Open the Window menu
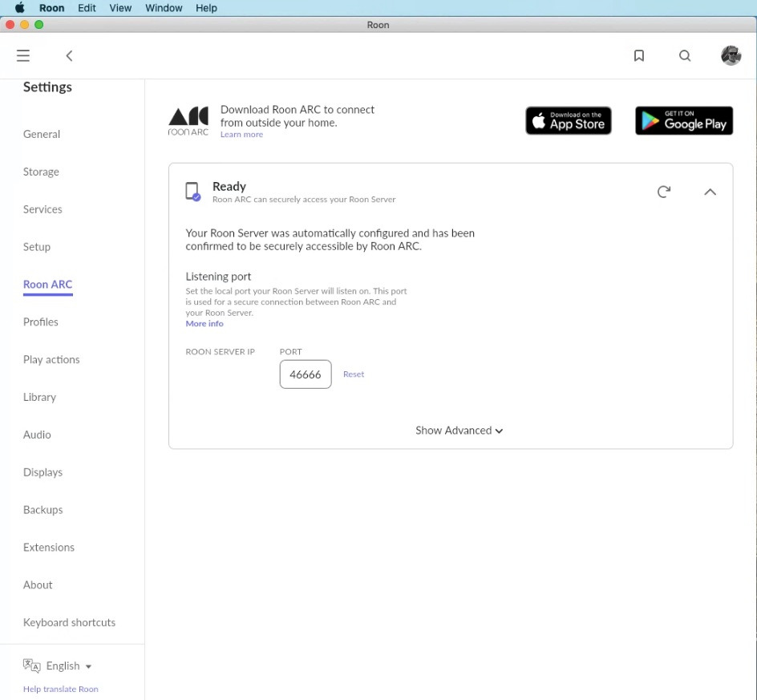 point(164,8)
